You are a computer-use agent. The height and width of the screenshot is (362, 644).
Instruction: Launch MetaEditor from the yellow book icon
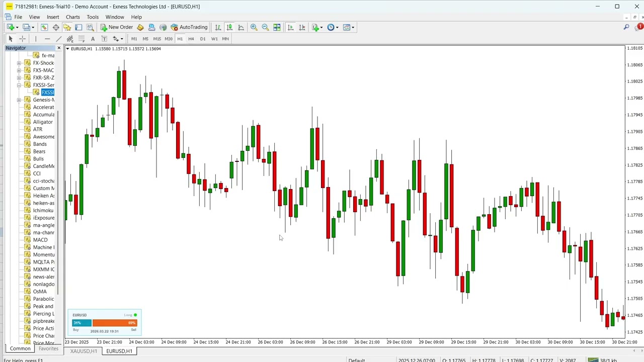pos(140,27)
